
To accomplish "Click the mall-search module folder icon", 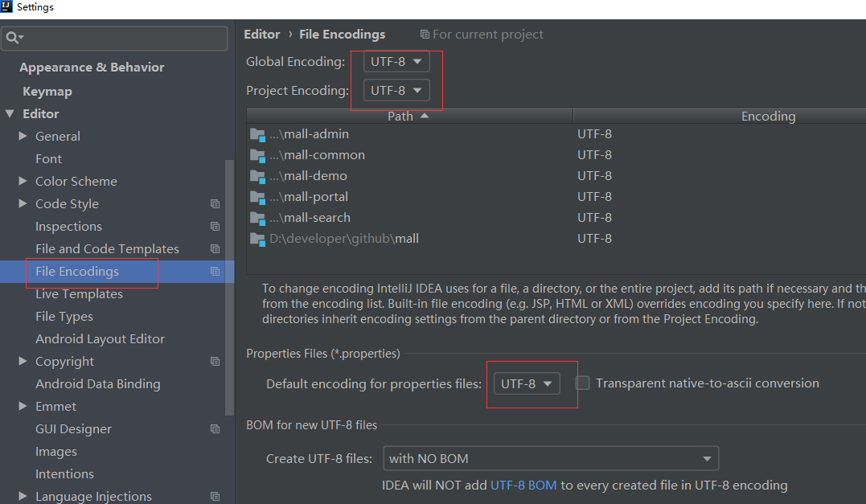I will (x=257, y=218).
